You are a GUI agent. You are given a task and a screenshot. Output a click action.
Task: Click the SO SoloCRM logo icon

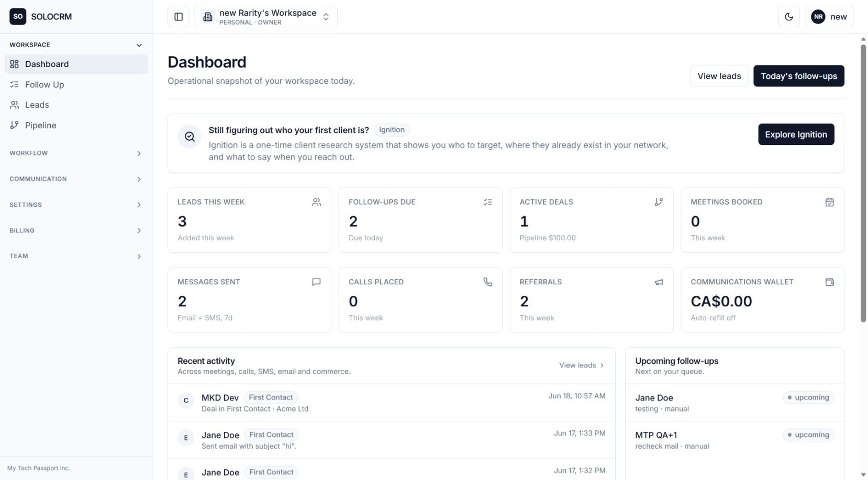[18, 16]
